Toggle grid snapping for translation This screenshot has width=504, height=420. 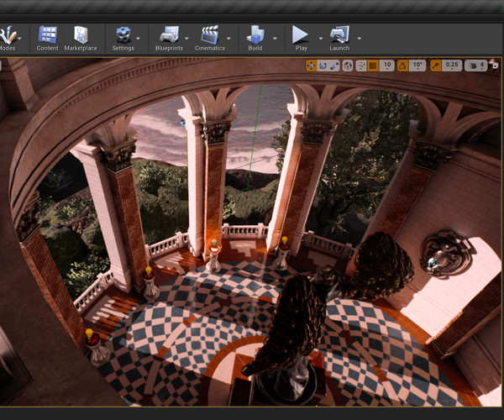(x=373, y=66)
